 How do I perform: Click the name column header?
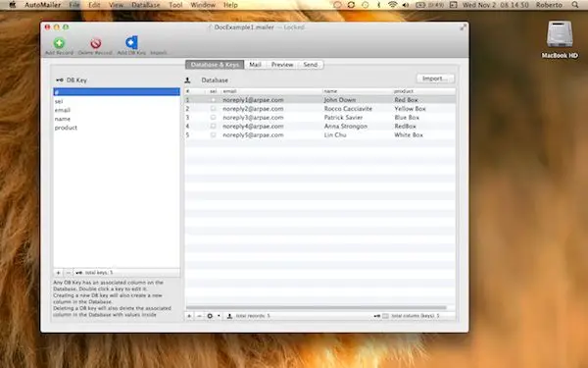(x=357, y=91)
